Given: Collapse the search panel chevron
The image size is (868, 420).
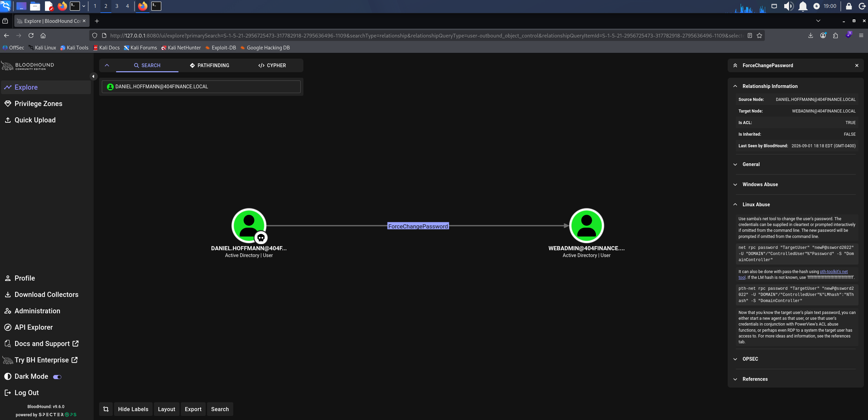Looking at the screenshot, I should [107, 65].
